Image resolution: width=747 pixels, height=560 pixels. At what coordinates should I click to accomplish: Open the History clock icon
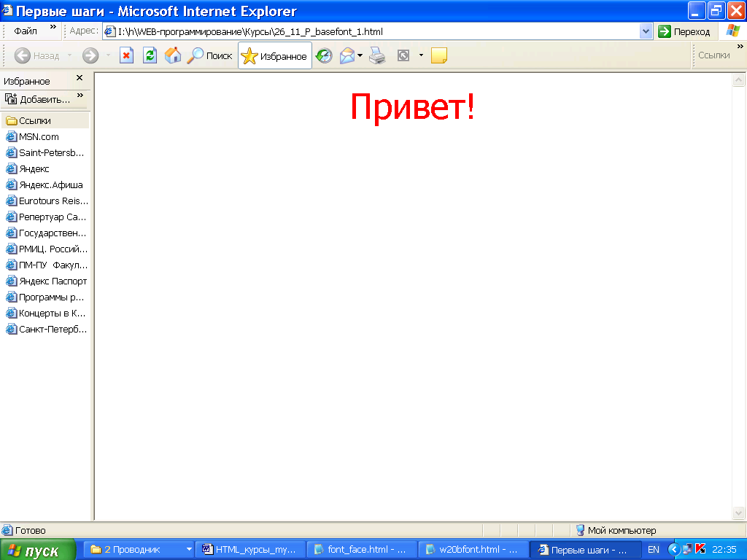(324, 55)
